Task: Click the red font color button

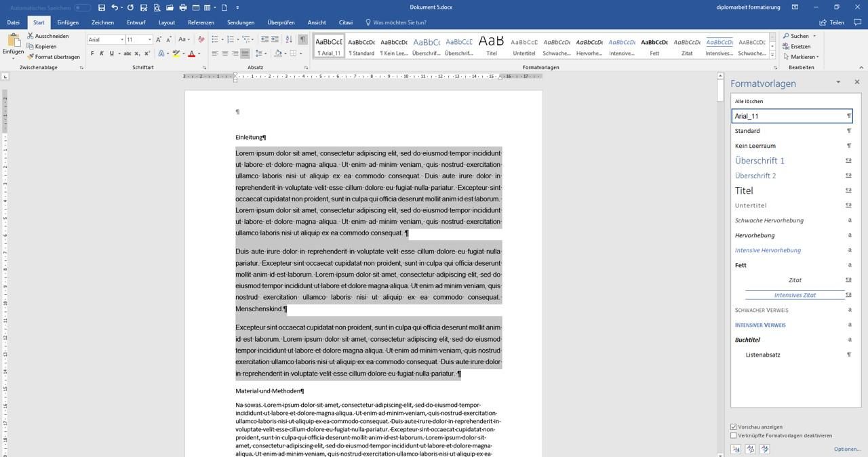Action: (191, 54)
